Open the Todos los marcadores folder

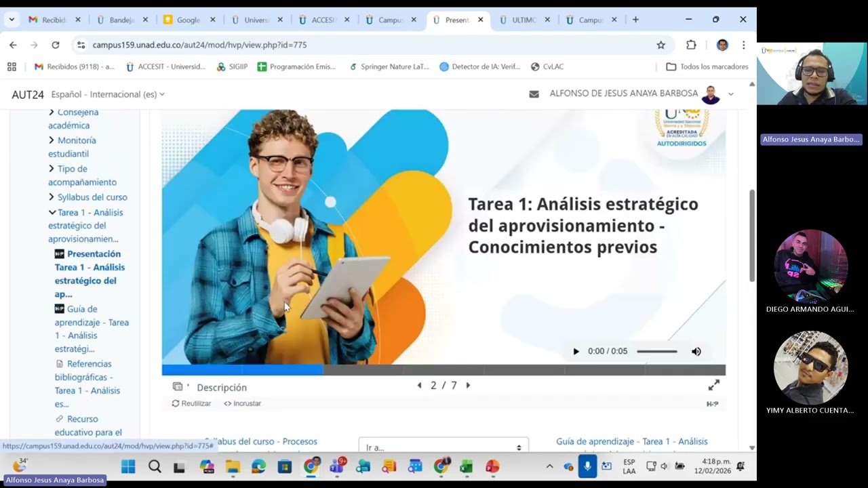(x=707, y=66)
